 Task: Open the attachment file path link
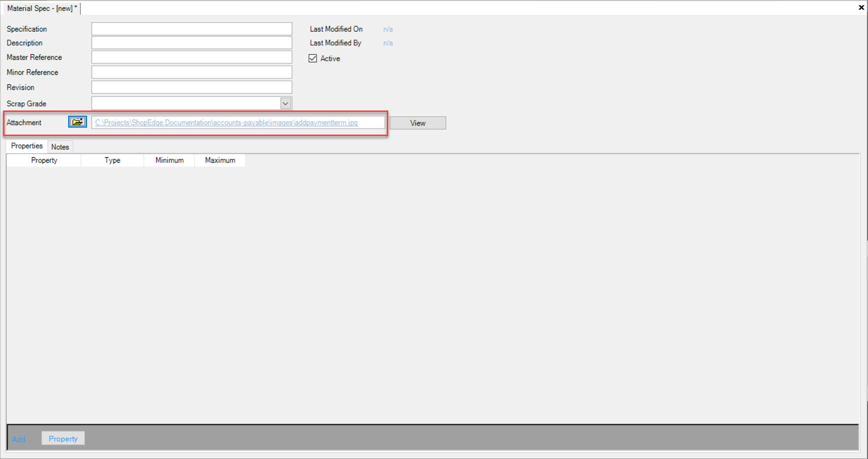(x=227, y=123)
